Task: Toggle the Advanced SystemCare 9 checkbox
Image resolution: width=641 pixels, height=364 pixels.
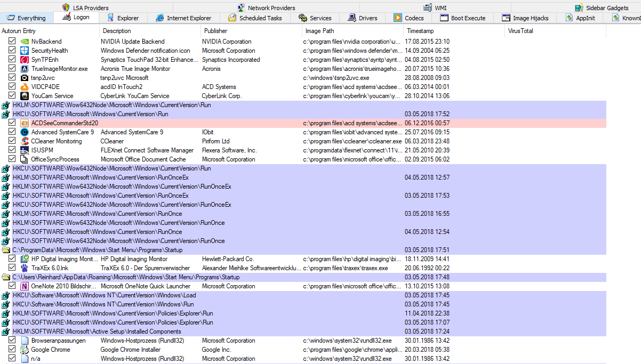Action: pyautogui.click(x=12, y=132)
